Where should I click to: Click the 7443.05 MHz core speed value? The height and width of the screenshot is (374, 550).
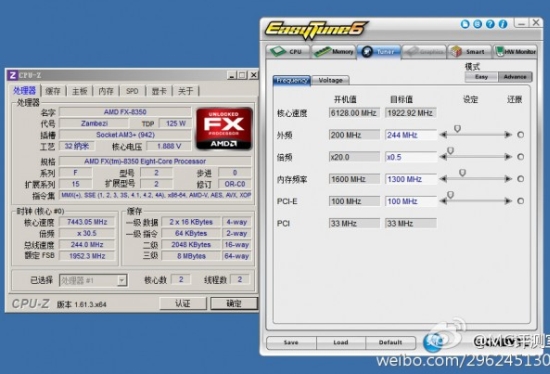(87, 222)
